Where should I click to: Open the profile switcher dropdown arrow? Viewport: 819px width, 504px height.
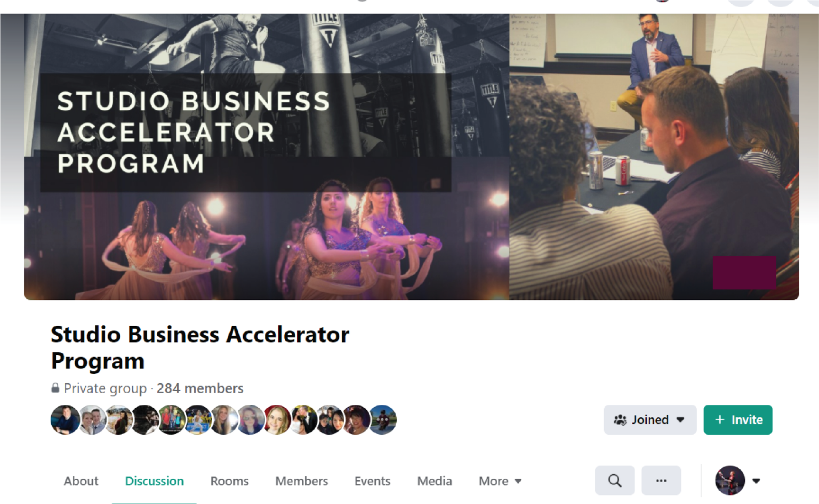pyautogui.click(x=756, y=481)
